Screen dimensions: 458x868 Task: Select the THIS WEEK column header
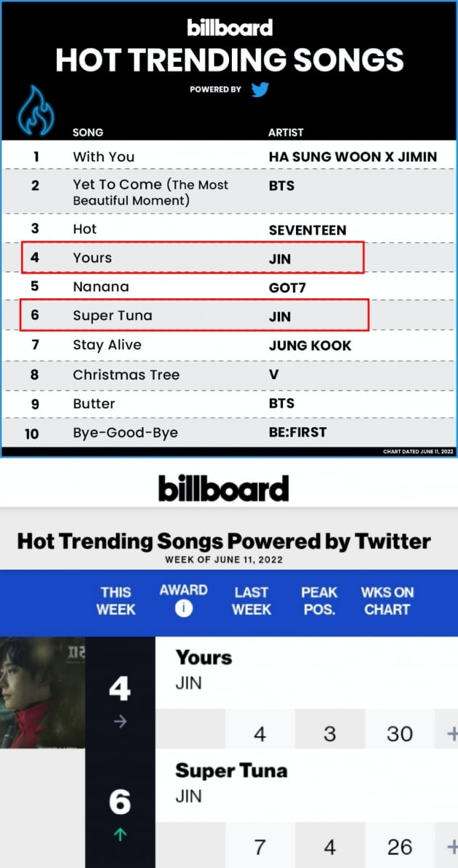click(115, 601)
